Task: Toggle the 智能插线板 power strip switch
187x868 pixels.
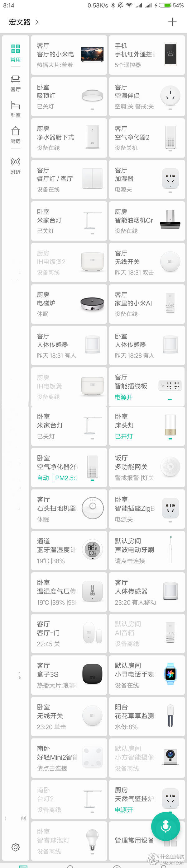Action: point(170,399)
